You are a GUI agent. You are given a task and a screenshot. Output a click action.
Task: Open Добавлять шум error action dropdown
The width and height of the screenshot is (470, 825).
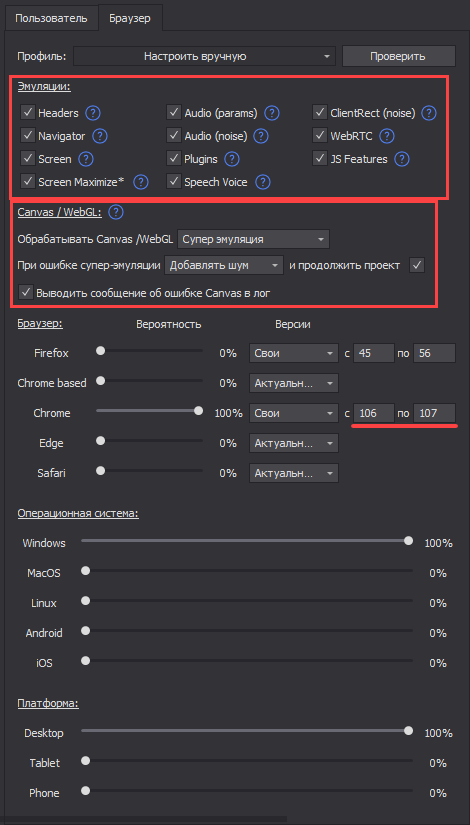point(224,266)
